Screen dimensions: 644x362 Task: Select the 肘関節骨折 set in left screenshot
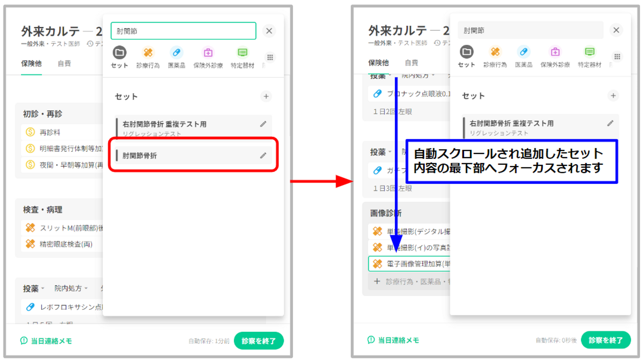coord(193,156)
